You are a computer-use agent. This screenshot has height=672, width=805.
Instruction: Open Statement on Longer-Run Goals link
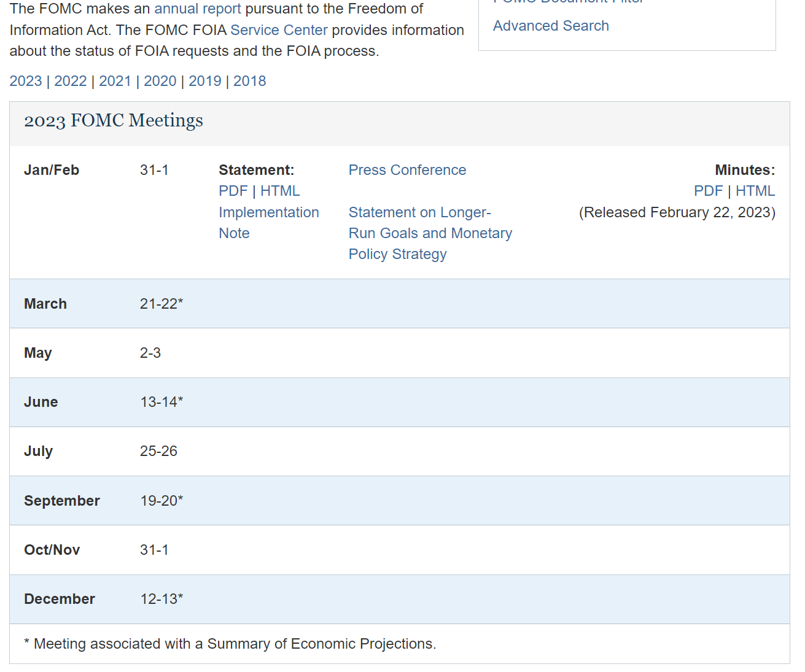(430, 233)
